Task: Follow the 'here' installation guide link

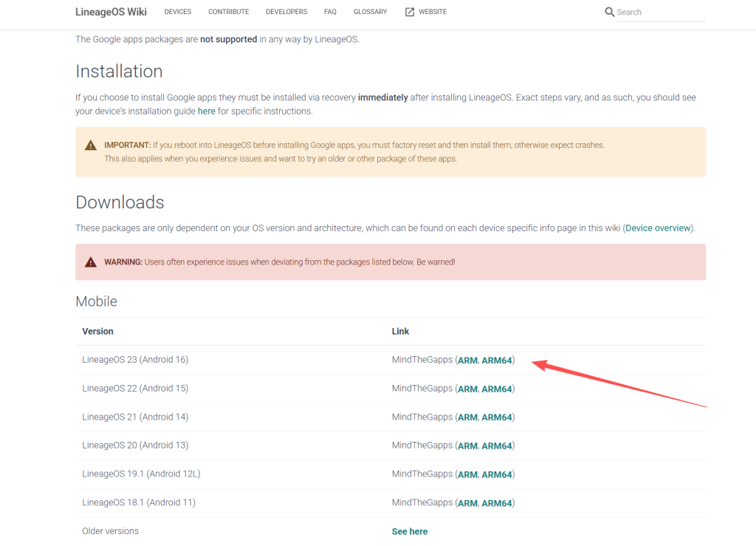Action: [x=207, y=111]
